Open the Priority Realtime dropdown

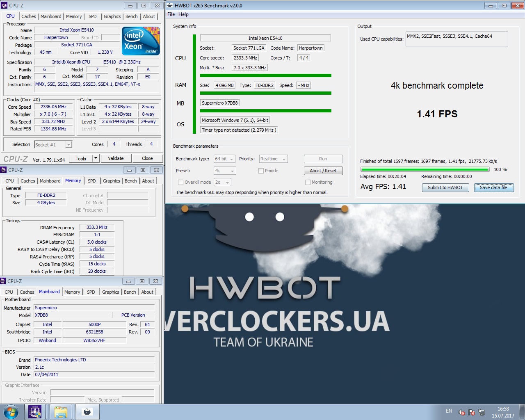[273, 159]
